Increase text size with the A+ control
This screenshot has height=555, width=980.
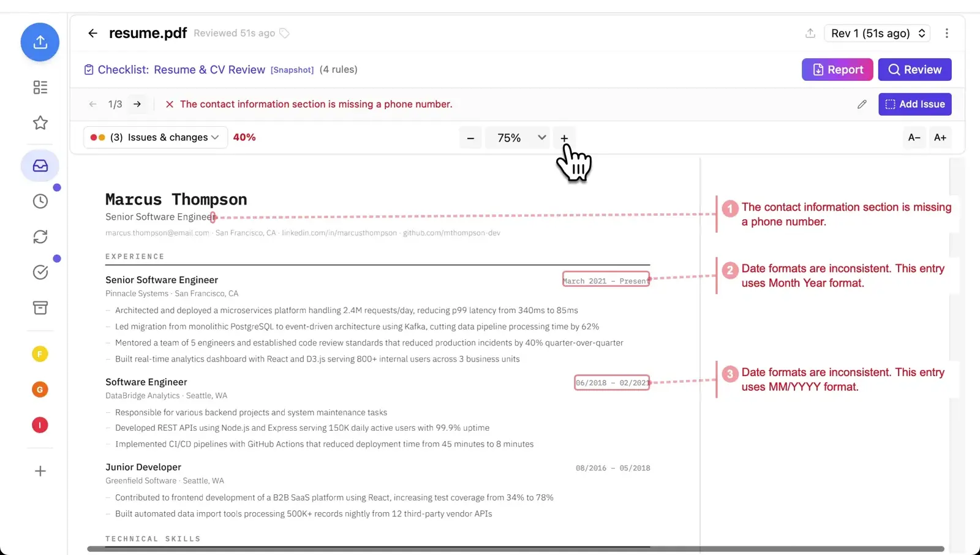click(940, 137)
